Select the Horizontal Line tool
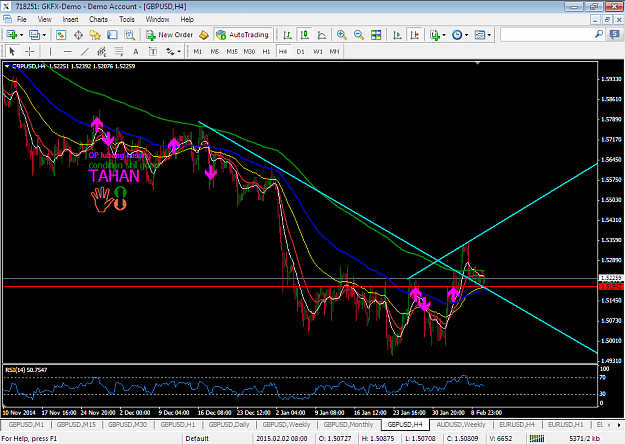The image size is (625, 444). [x=68, y=51]
